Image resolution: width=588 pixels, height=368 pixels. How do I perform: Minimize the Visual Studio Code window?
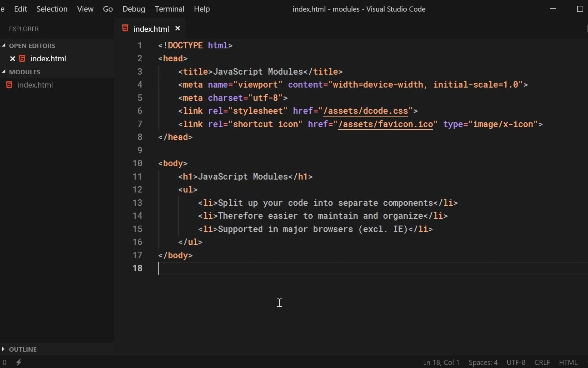[553, 9]
